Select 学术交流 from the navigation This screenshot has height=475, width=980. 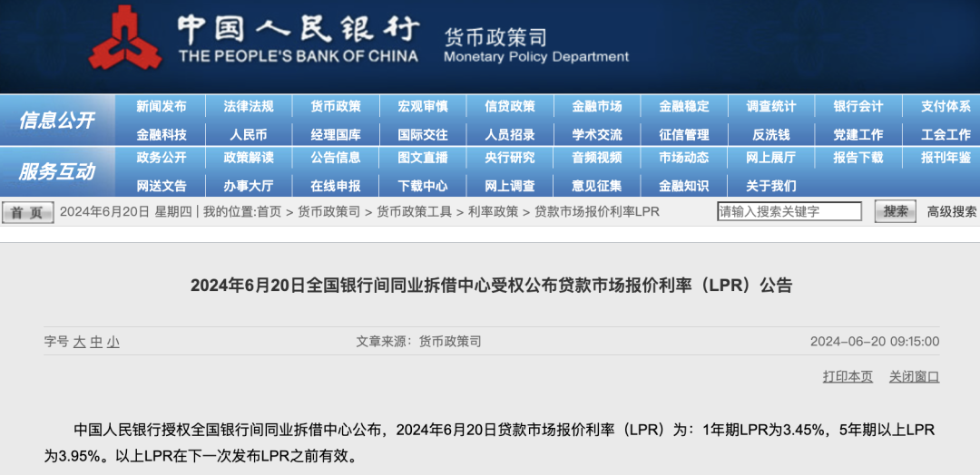click(x=597, y=134)
